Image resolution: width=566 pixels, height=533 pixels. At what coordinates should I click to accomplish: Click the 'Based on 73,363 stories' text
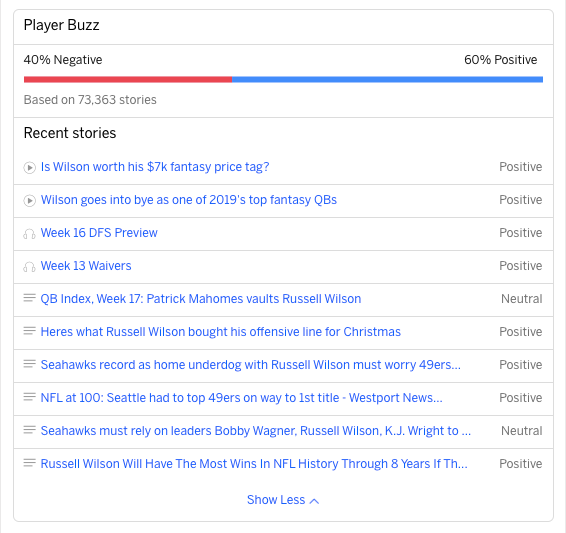[x=90, y=100]
